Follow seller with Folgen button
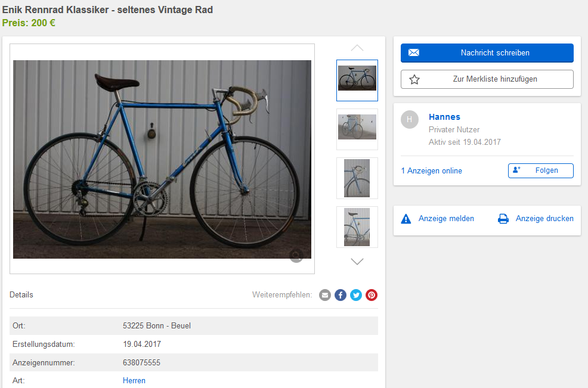Image resolution: width=588 pixels, height=388 pixels. (540, 170)
